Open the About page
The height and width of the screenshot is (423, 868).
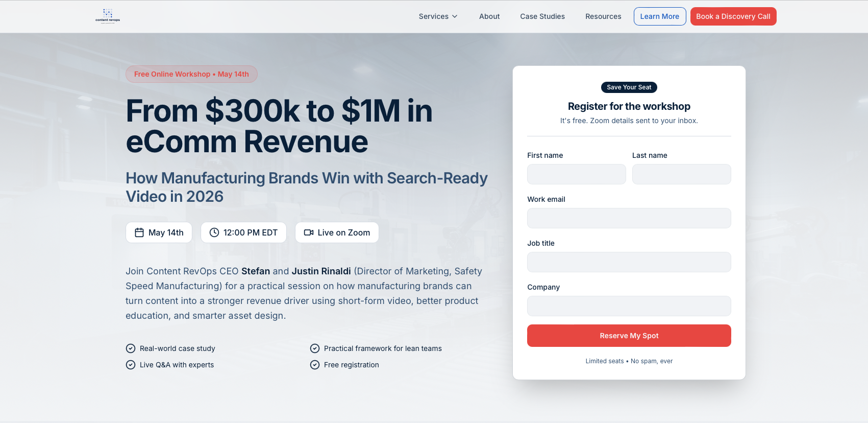coord(489,16)
